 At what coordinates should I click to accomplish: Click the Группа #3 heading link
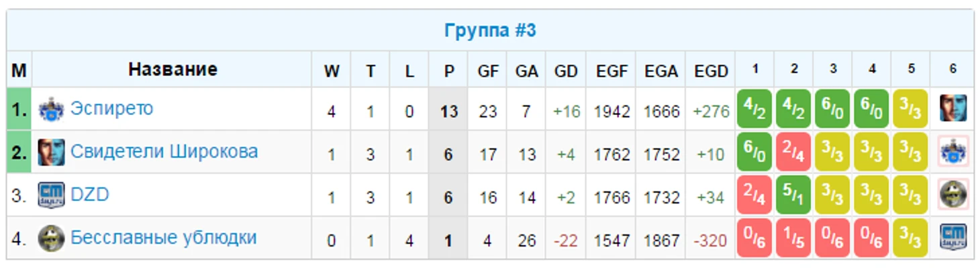pos(490,31)
